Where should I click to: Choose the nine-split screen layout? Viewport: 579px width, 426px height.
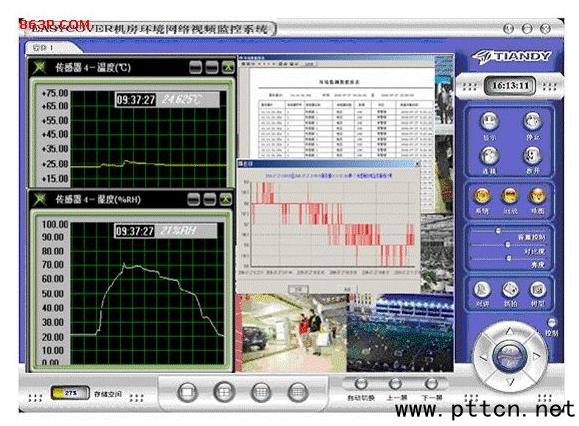coord(261,392)
